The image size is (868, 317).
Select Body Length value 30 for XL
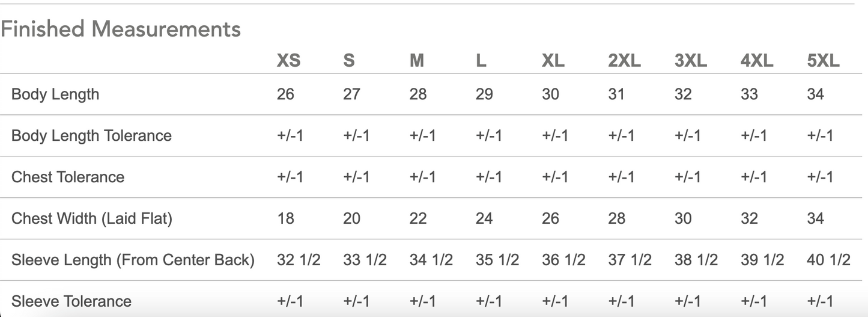pyautogui.click(x=550, y=94)
